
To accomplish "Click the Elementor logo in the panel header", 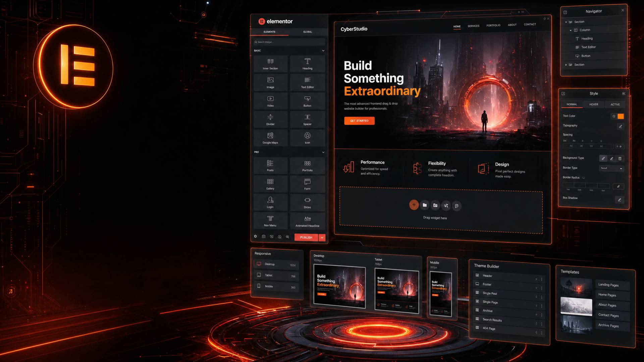I will (275, 21).
